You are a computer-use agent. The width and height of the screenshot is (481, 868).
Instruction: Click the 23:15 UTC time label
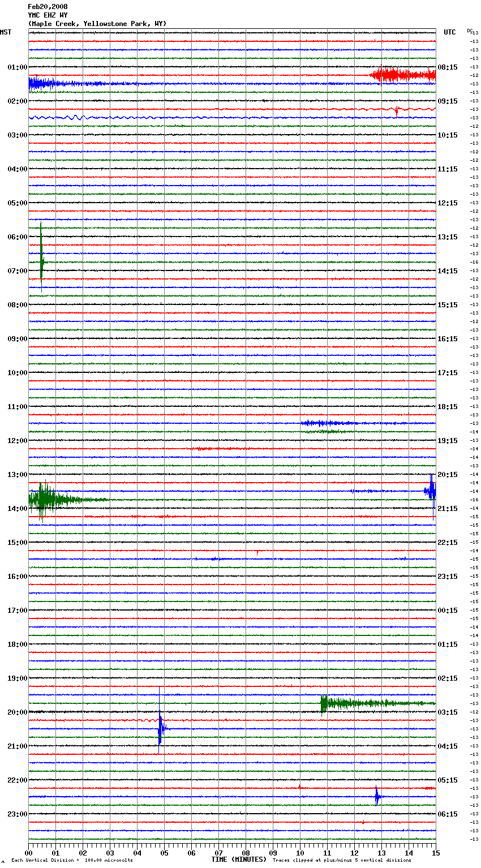click(448, 577)
